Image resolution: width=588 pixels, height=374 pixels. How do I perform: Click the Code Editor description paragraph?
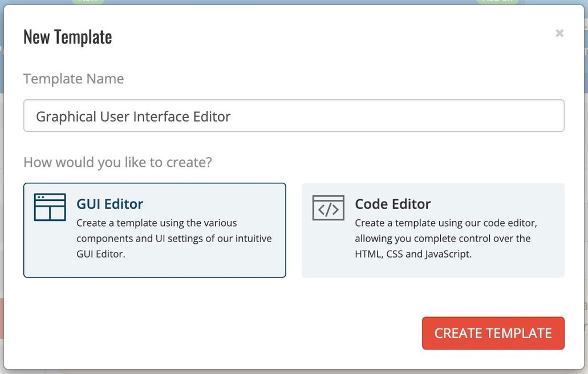point(446,239)
